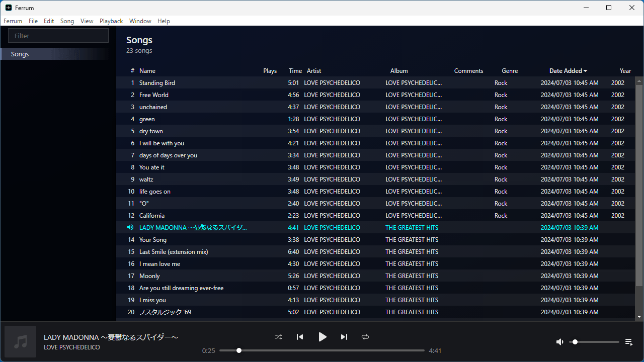
Task: Select the song waltz
Action: [376, 179]
